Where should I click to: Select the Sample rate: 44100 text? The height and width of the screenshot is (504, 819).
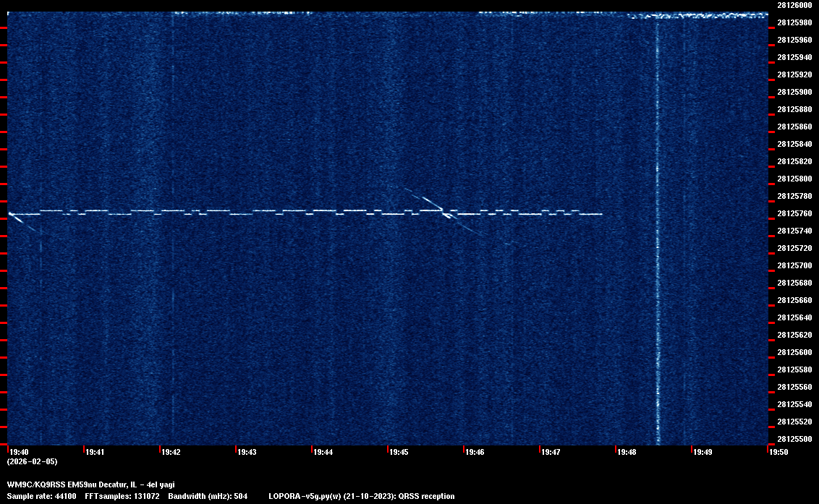point(41,497)
